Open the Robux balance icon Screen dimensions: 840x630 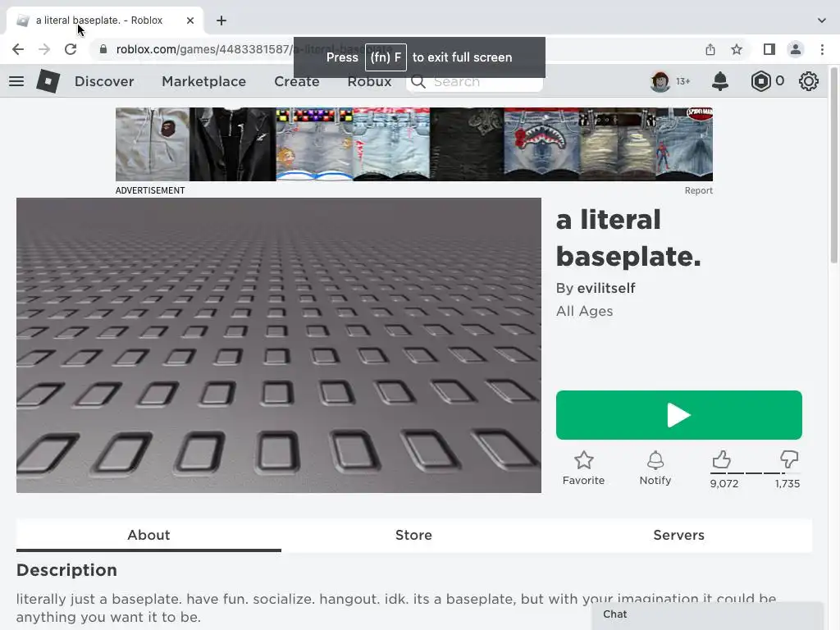pyautogui.click(x=760, y=81)
